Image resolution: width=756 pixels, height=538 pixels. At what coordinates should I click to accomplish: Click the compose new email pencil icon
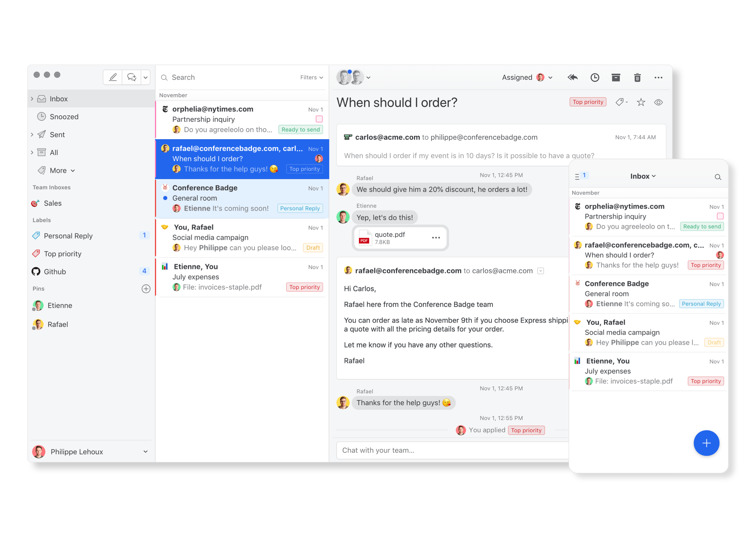113,77
